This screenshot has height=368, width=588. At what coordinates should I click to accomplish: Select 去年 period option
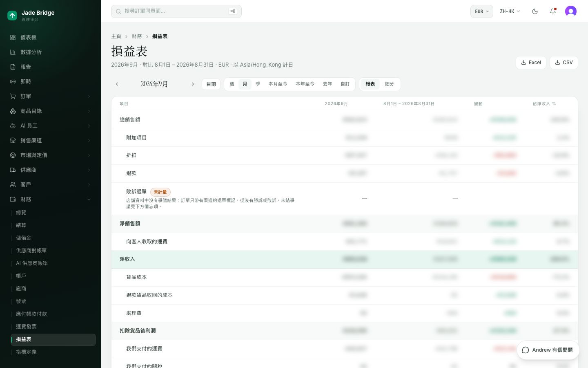coord(327,84)
